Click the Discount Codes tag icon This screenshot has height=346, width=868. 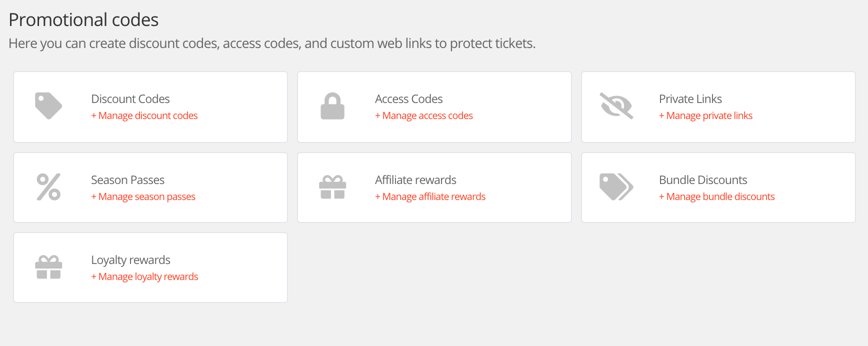[48, 105]
